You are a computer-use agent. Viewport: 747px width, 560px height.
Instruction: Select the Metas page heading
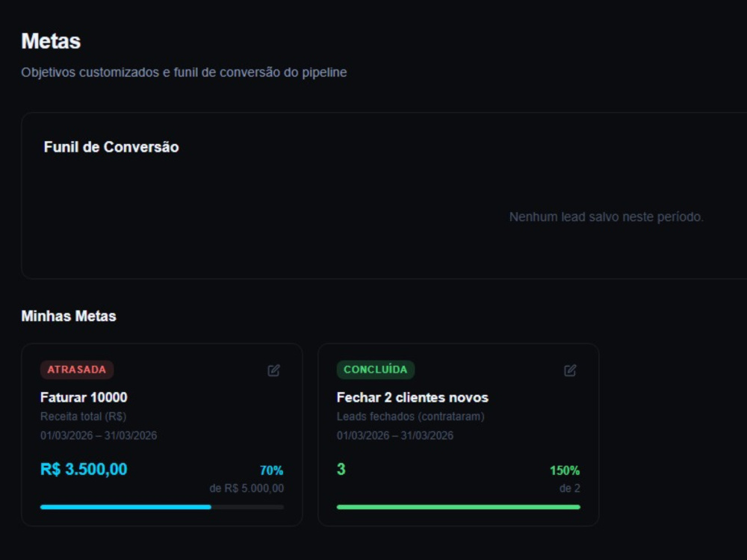[51, 41]
